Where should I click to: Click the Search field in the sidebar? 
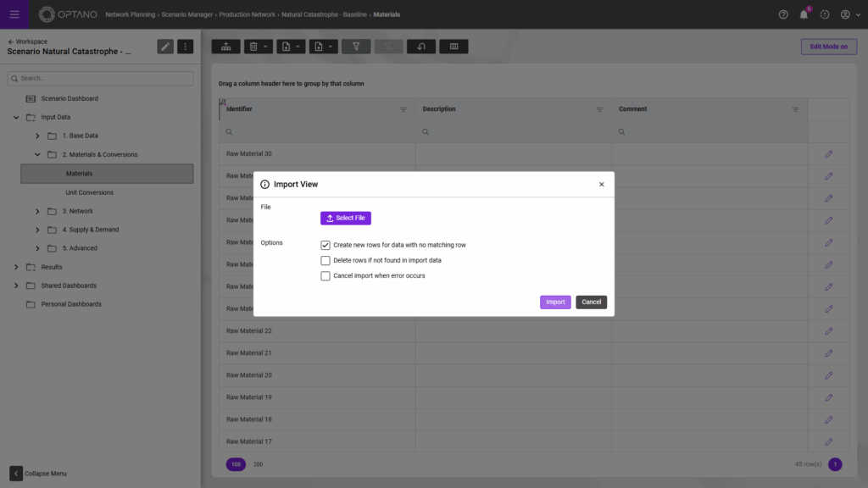[99, 78]
